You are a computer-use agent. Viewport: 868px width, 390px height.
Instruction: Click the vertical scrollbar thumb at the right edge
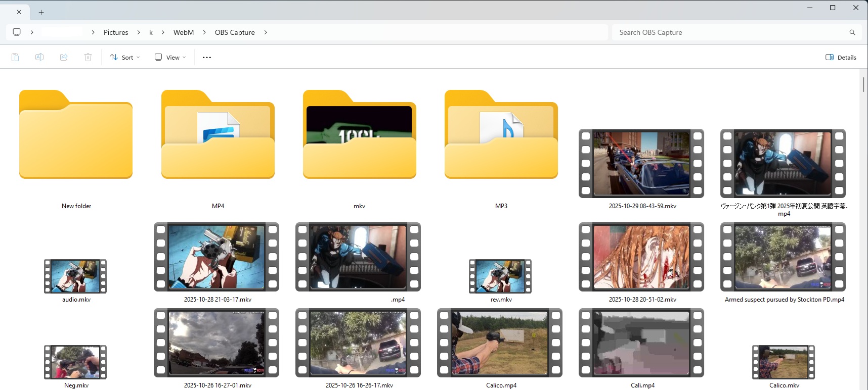(863, 84)
